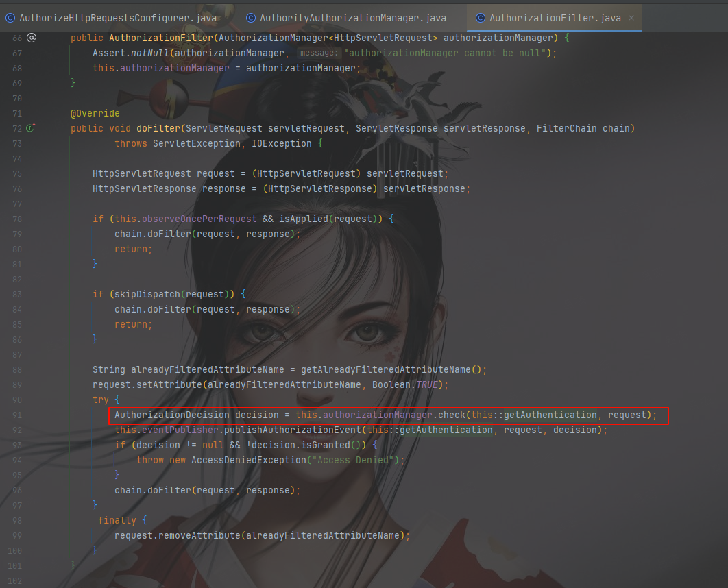Click the @ gutter icon on line 66
The height and width of the screenshot is (588, 728).
click(x=32, y=38)
